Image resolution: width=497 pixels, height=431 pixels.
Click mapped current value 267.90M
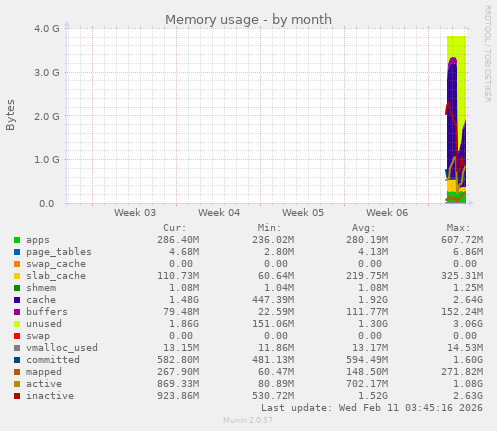[178, 372]
